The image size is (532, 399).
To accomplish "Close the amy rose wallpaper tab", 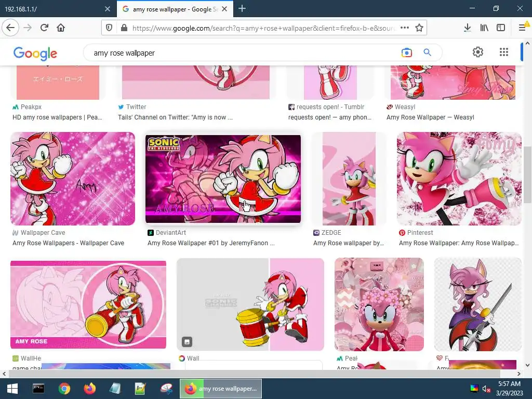I will point(224,9).
